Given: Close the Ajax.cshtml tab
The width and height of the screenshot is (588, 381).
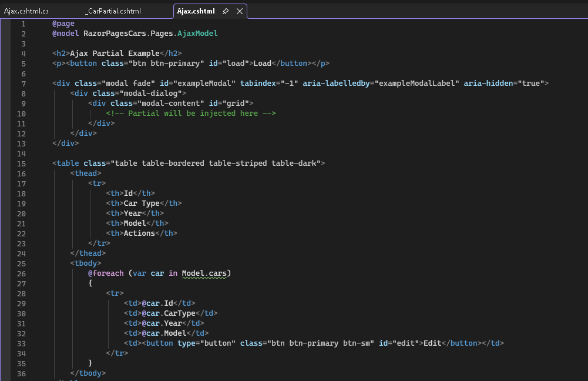Looking at the screenshot, I should tap(239, 11).
